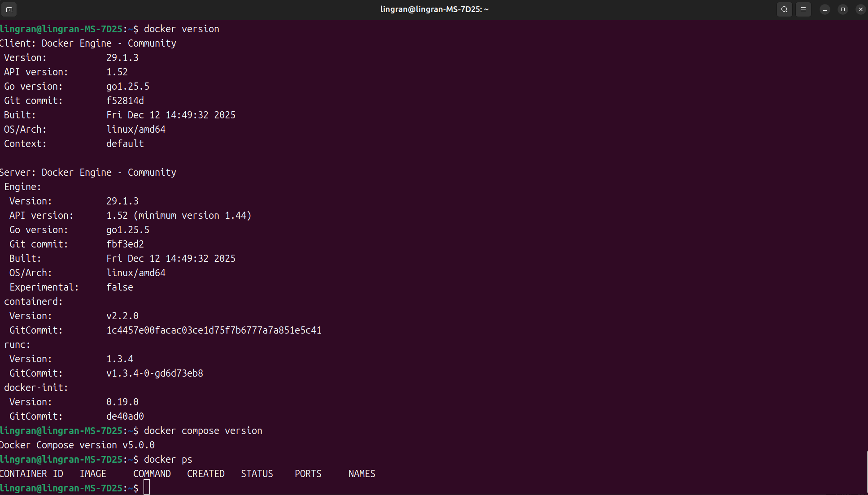This screenshot has height=495, width=868.
Task: Click the 'Docker Compose version v5.0.0' line
Action: click(x=77, y=445)
